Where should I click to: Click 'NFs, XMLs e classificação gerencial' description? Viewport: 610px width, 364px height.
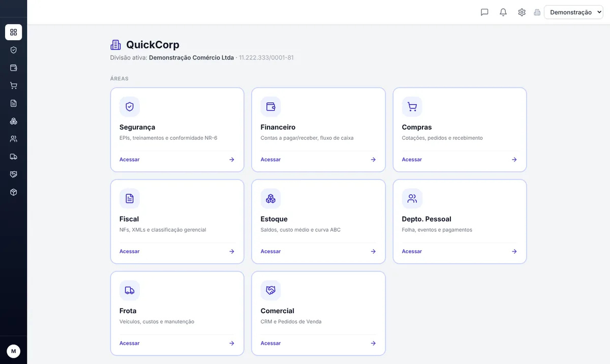click(x=163, y=230)
